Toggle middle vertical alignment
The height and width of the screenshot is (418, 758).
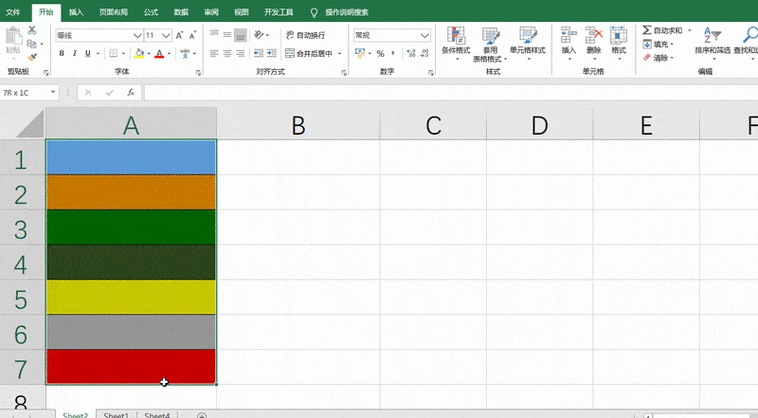pyautogui.click(x=227, y=35)
